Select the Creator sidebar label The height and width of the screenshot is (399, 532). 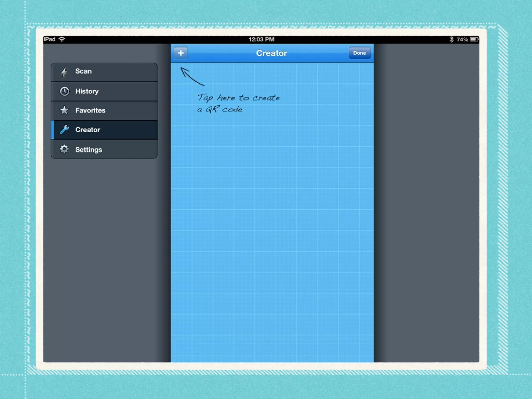[x=88, y=130]
